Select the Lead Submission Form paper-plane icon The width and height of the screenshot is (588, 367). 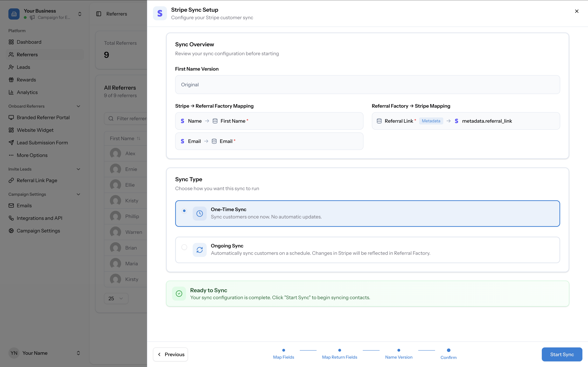pos(11,142)
